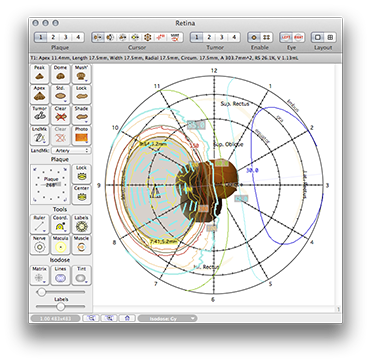Select Plaque segment 2
371x363 pixels.
53,37
